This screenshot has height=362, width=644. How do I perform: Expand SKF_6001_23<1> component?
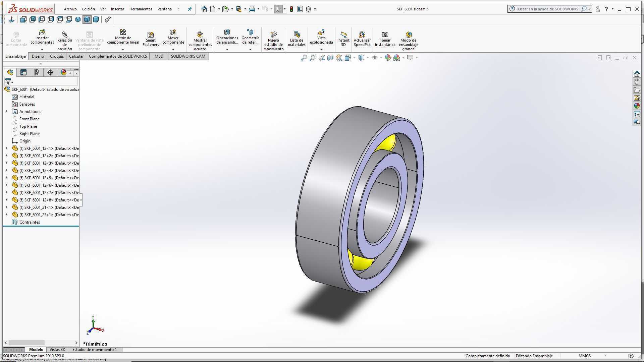tap(7, 215)
